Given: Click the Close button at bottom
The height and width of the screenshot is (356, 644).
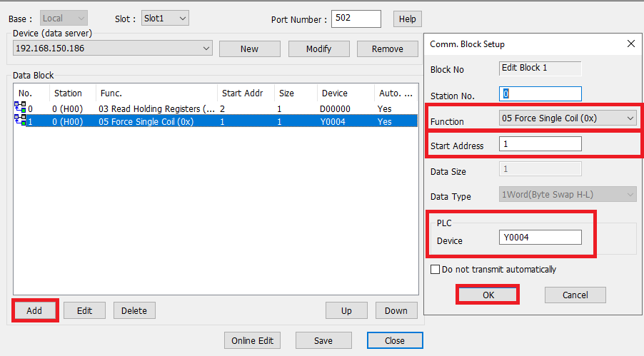Looking at the screenshot, I should coord(395,340).
